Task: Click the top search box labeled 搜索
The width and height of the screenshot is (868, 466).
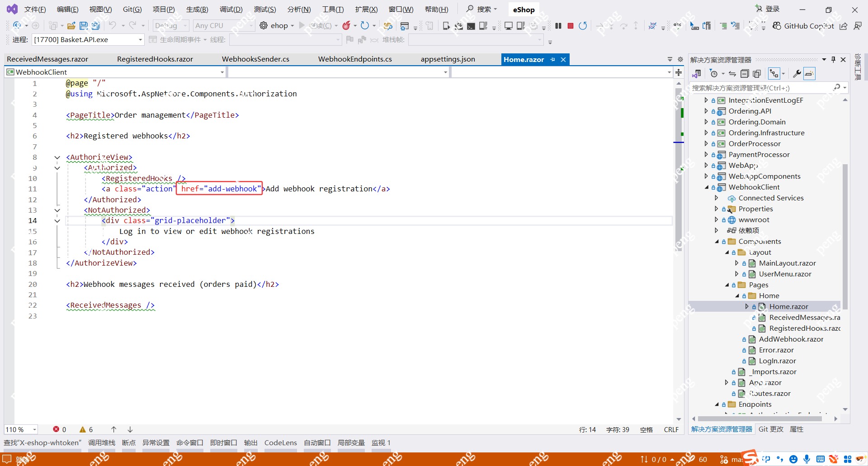Action: tap(482, 9)
